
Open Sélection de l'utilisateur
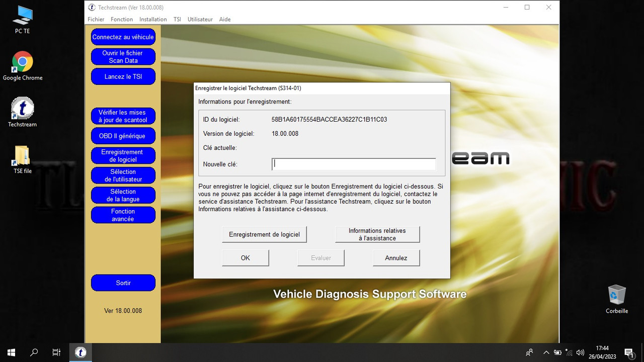click(x=123, y=175)
